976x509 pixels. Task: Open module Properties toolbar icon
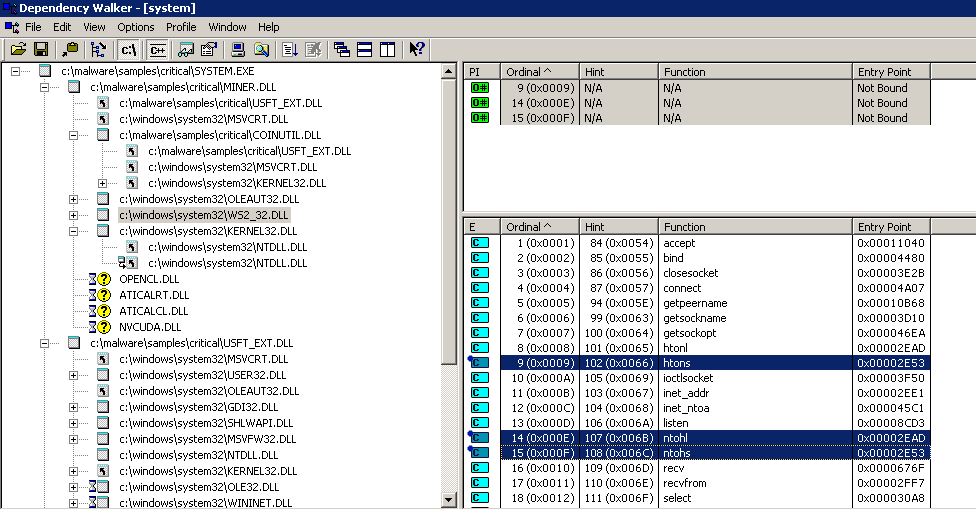point(209,50)
